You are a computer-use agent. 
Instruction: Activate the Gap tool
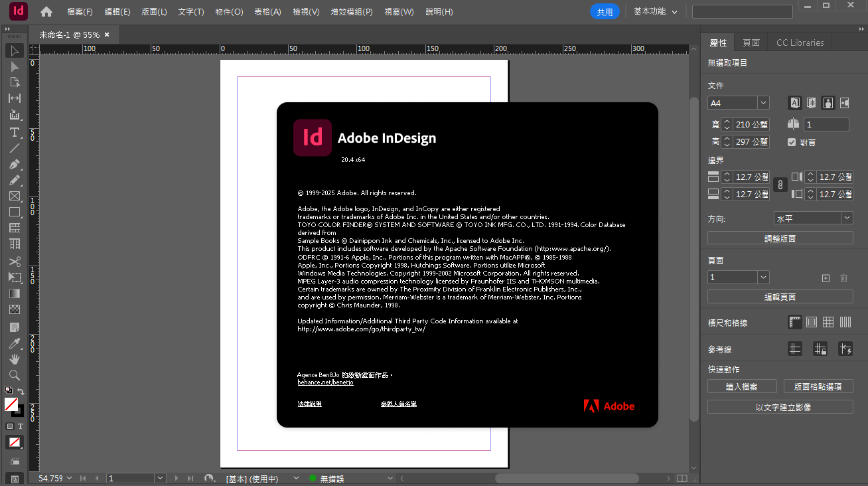click(x=15, y=98)
